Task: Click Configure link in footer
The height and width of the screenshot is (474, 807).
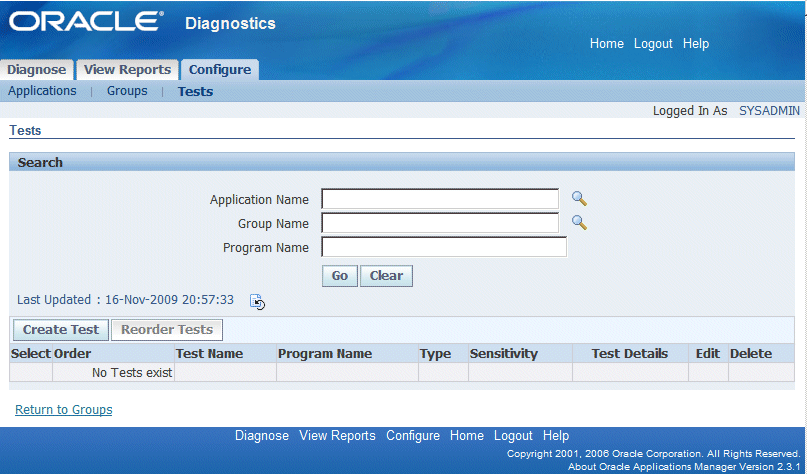Action: 413,435
